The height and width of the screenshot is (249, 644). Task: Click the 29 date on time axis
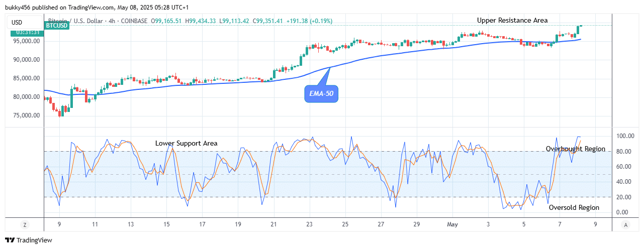(x=417, y=224)
